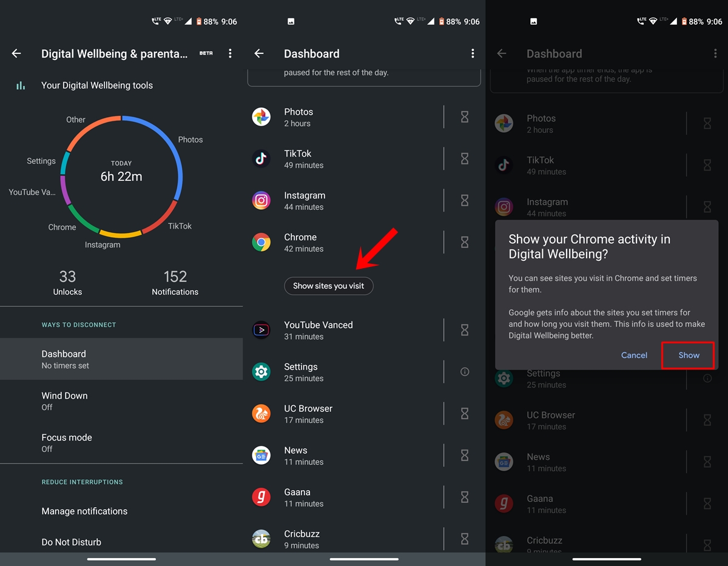Select the yellow Instagram segment of the usage ring
This screenshot has height=566, width=728.
tap(121, 234)
